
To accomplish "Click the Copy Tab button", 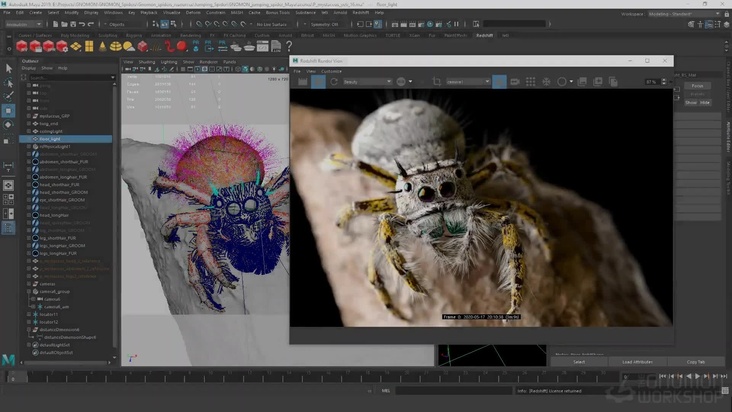I will tap(696, 362).
